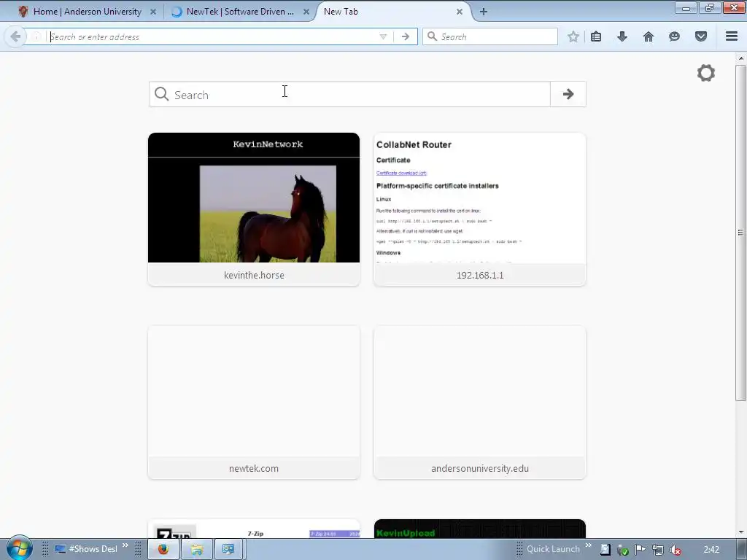Close the New Tab tab

[460, 12]
